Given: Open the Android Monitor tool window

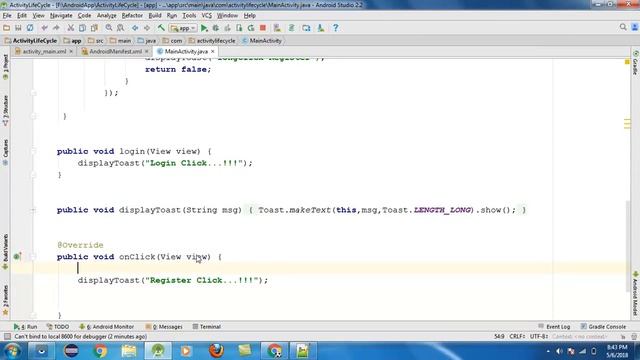Looking at the screenshot, I should click(x=107, y=327).
